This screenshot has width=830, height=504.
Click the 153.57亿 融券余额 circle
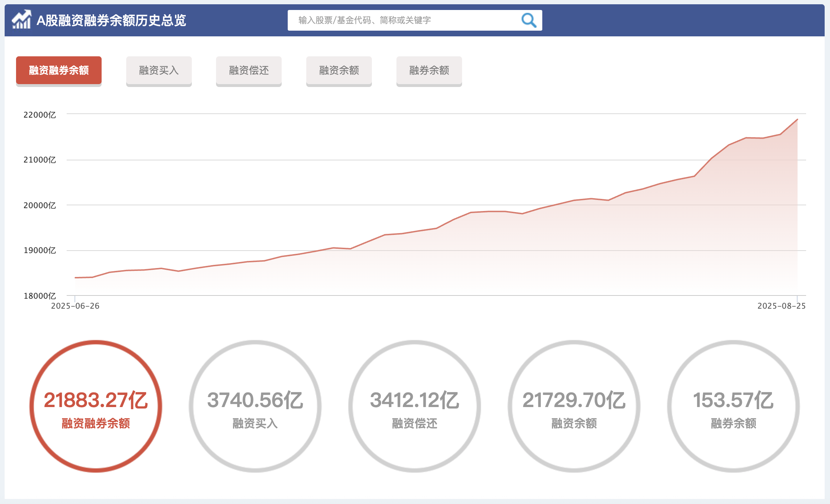click(733, 406)
